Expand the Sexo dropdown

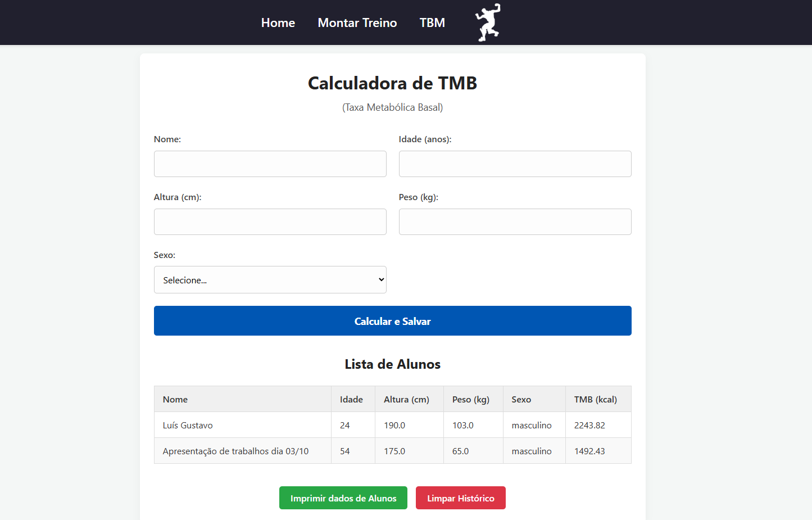270,280
